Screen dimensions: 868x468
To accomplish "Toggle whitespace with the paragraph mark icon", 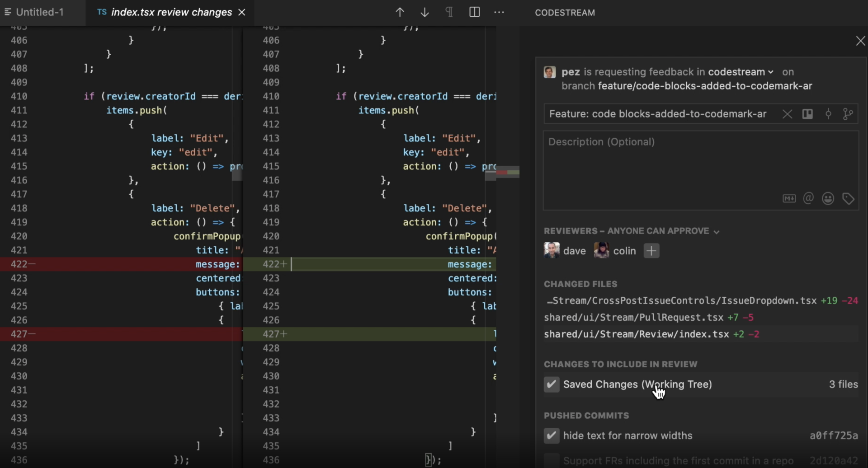I will pos(449,12).
